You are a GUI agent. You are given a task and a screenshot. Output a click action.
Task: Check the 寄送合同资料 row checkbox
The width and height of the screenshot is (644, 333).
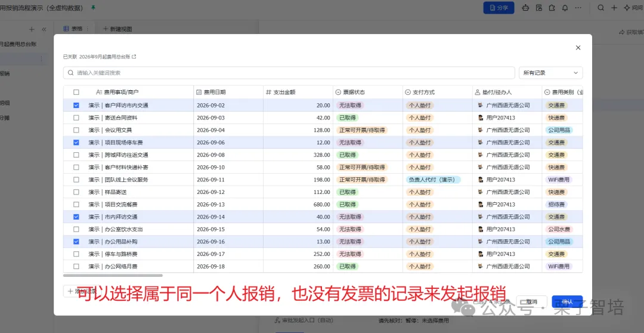[76, 118]
